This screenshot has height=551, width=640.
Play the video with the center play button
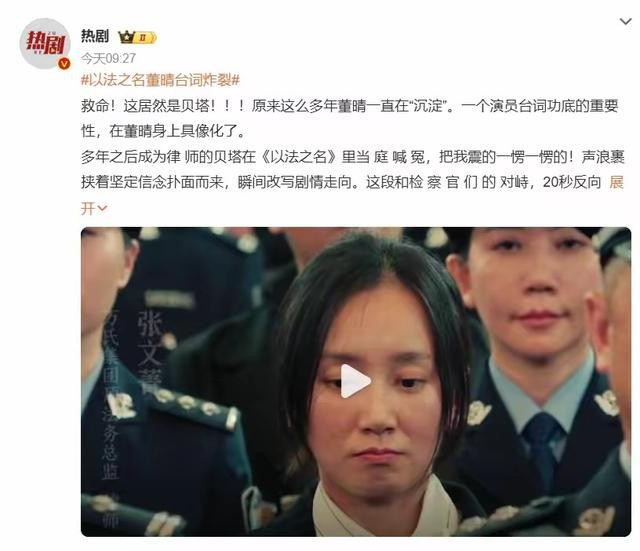pyautogui.click(x=355, y=381)
